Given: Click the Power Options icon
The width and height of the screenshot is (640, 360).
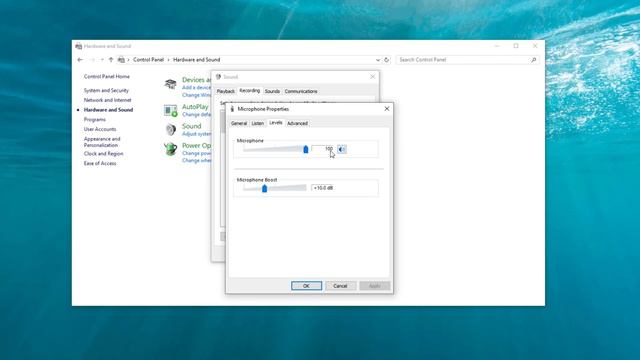Looking at the screenshot, I should tap(171, 149).
